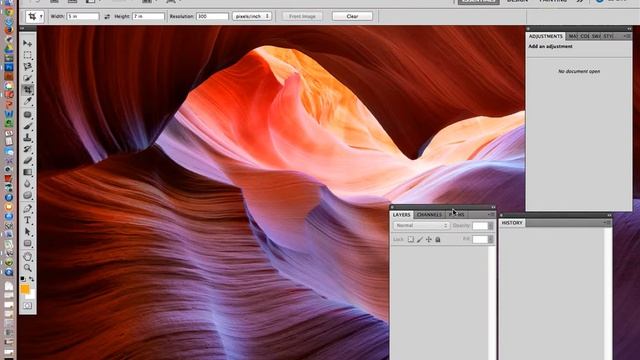This screenshot has width=640, height=360.
Task: Select the Rectangular Marquee tool
Action: coord(27,55)
